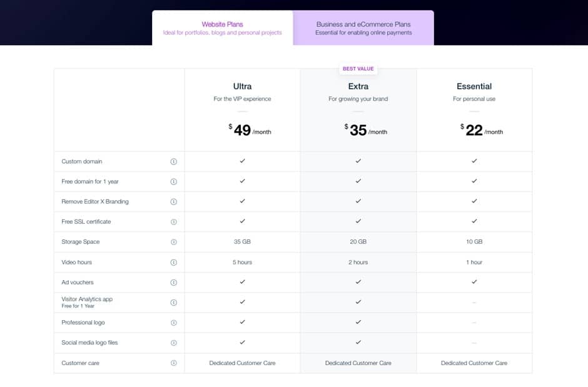Click the Best Value badge

pos(358,69)
